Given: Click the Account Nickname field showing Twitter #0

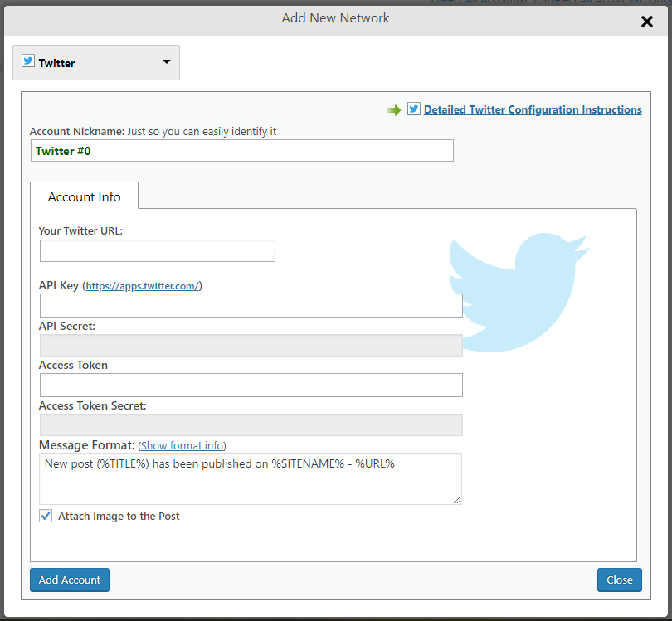Looking at the screenshot, I should click(x=242, y=151).
